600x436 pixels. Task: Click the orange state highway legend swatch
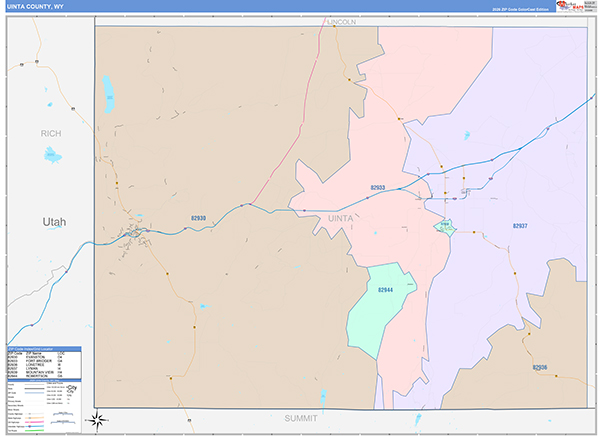[x=34, y=418]
